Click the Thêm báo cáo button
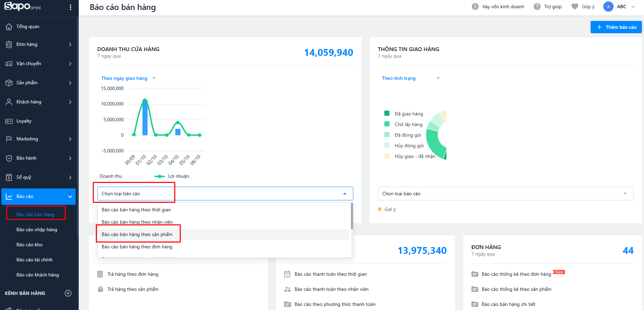Image resolution: width=644 pixels, height=310 pixels. pos(616,27)
